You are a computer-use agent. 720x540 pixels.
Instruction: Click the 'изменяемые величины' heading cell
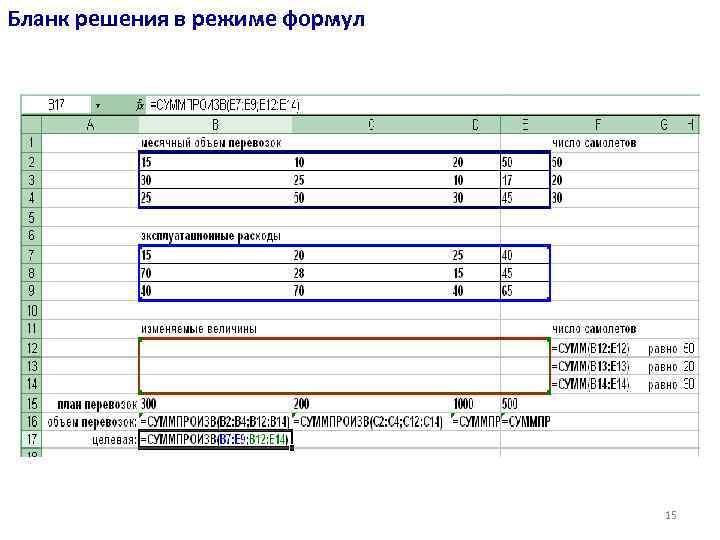point(198,329)
